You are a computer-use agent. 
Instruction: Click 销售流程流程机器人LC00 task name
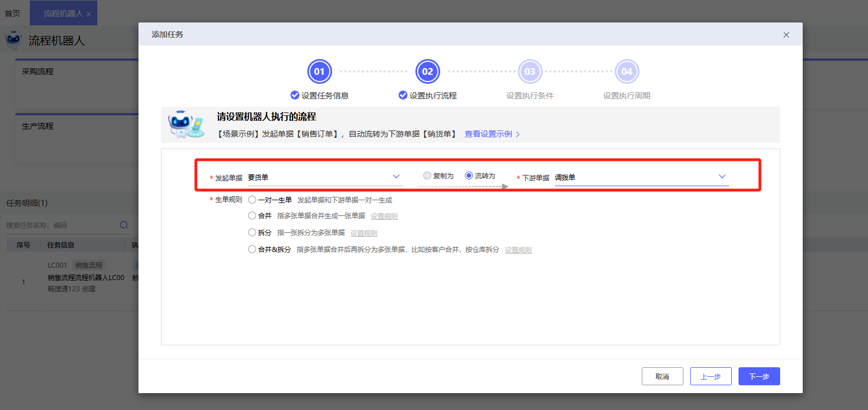[86, 277]
